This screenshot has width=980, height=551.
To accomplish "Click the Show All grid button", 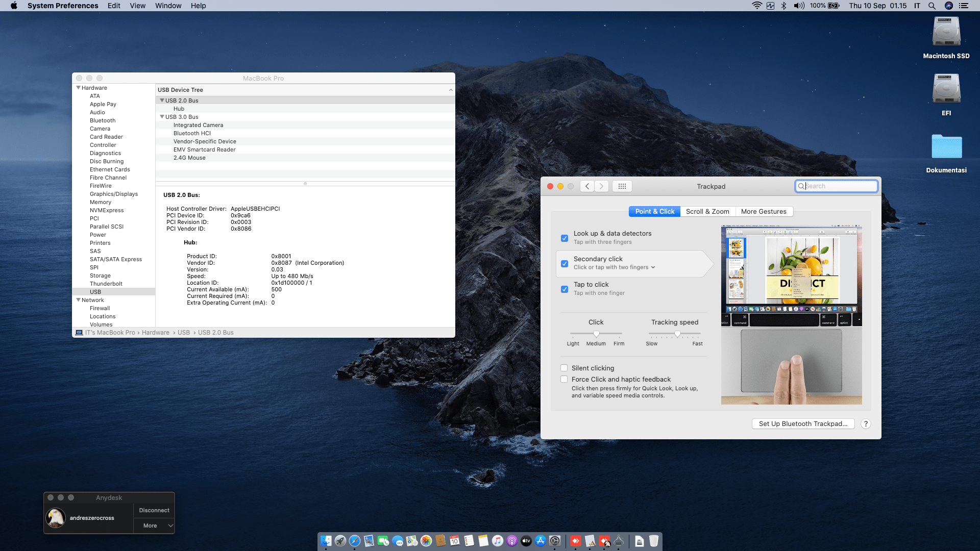I will click(x=622, y=186).
